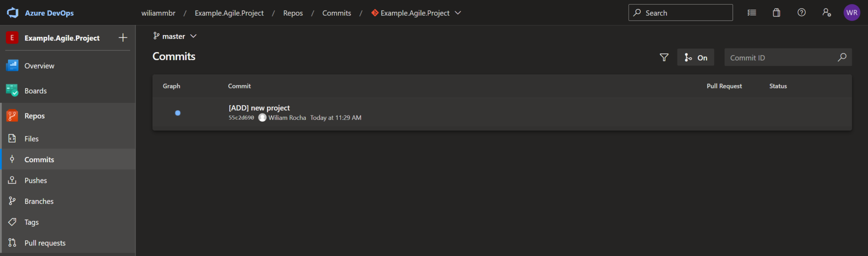This screenshot has width=868, height=256.
Task: Click author name Wiliam Rocha
Action: (287, 118)
